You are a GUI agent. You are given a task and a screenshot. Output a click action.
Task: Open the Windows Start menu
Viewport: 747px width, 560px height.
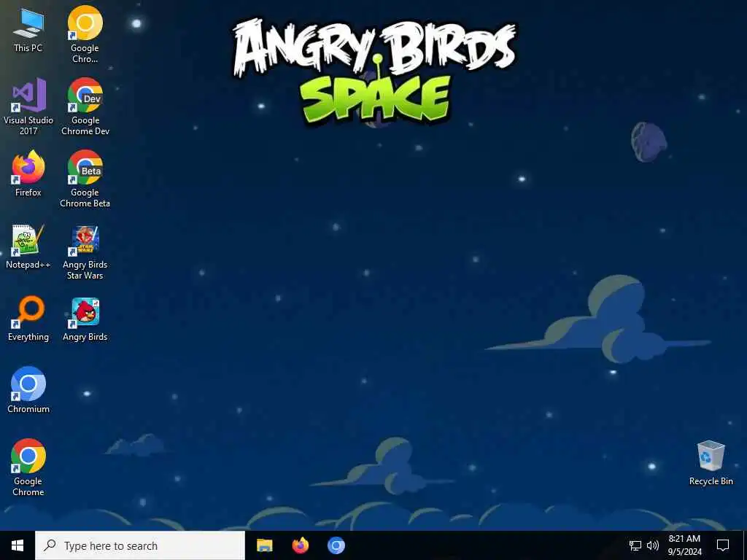pos(18,545)
